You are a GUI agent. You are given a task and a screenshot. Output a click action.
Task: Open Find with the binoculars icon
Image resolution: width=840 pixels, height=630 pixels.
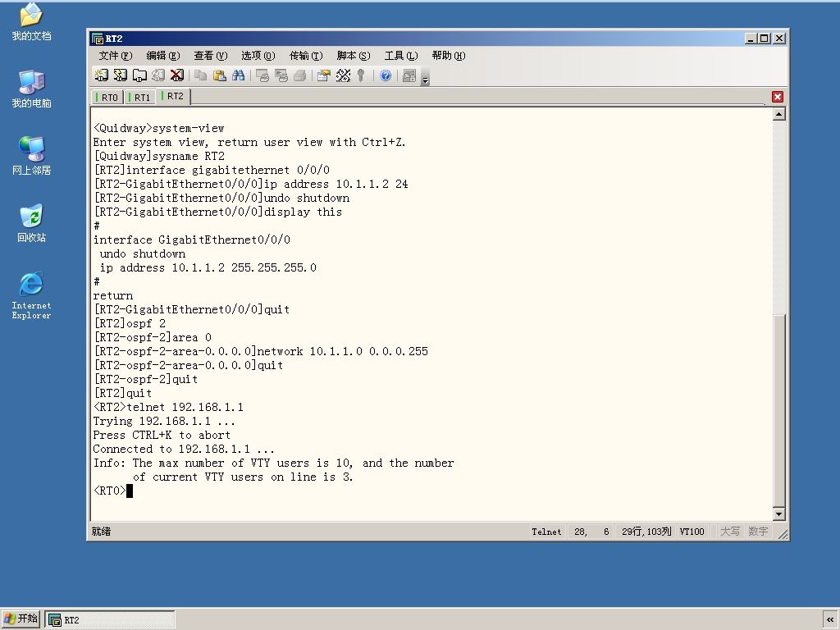click(239, 75)
